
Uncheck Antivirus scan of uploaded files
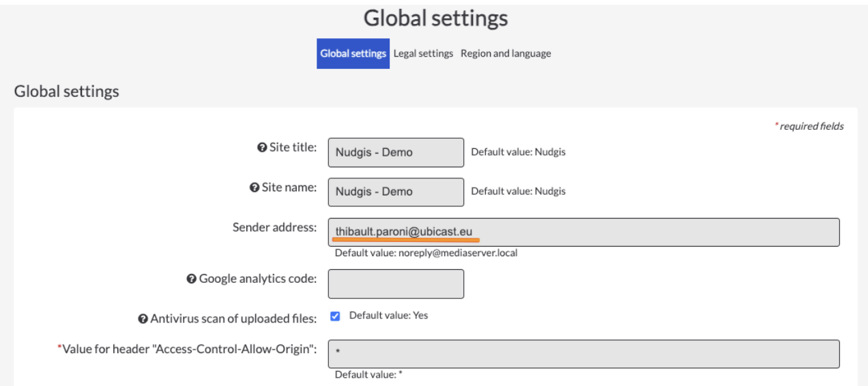[x=335, y=316]
